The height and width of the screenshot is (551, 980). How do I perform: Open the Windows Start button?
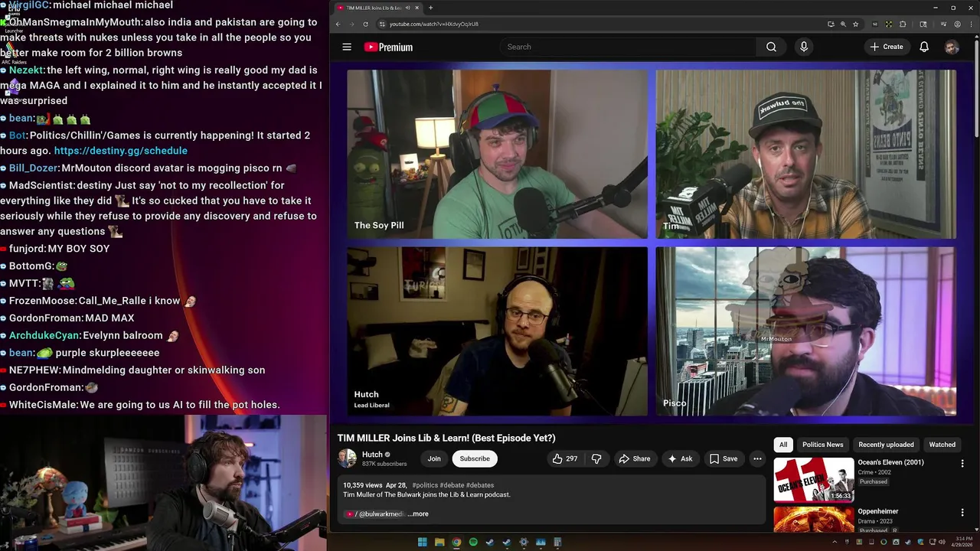(422, 543)
